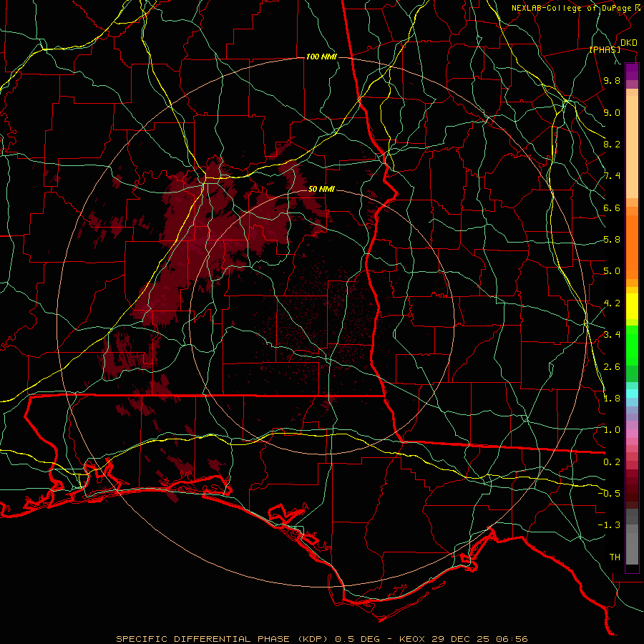This screenshot has width=644, height=644.
Task: Click the DKD label above the color scale
Action: point(628,42)
